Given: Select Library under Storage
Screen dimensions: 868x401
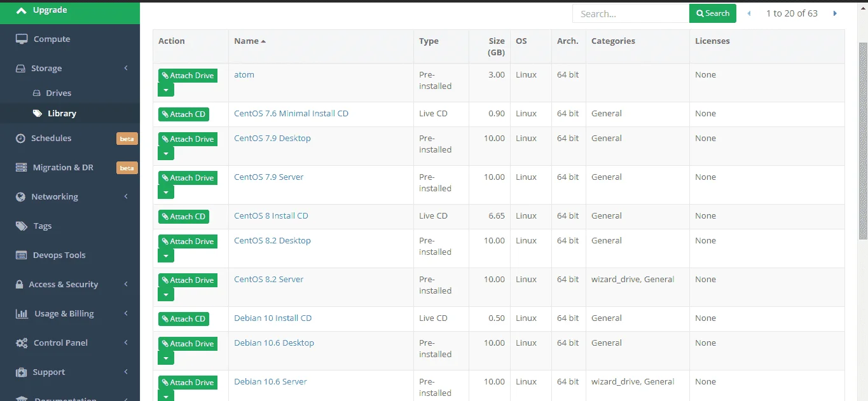Looking at the screenshot, I should tap(70, 113).
